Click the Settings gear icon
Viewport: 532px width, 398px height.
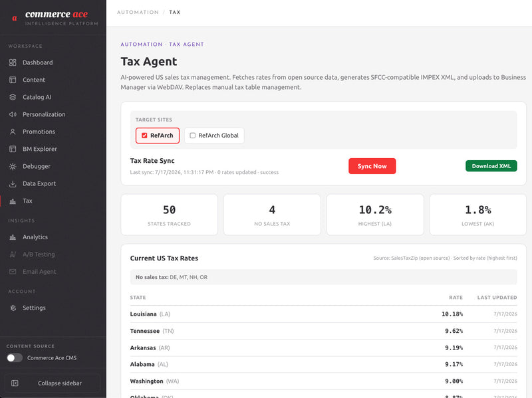click(x=13, y=308)
